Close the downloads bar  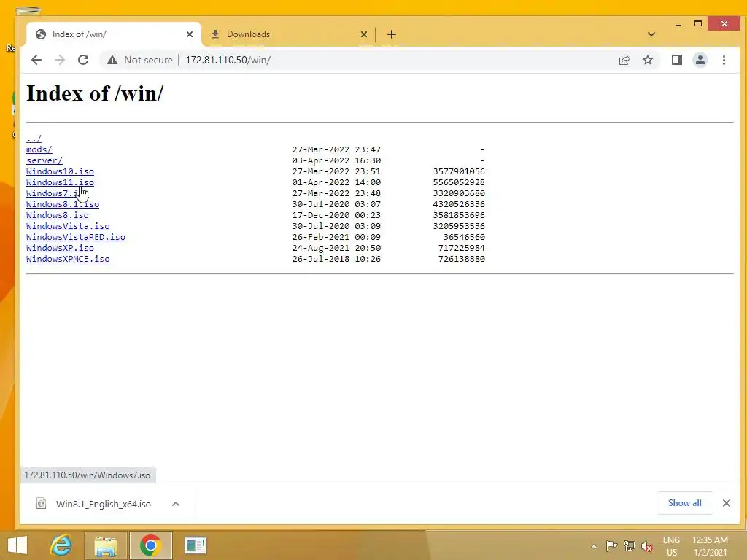[x=727, y=503]
